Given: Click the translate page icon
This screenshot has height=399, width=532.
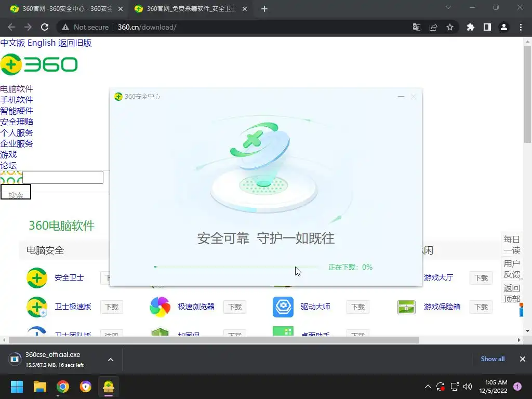Looking at the screenshot, I should click(x=416, y=27).
